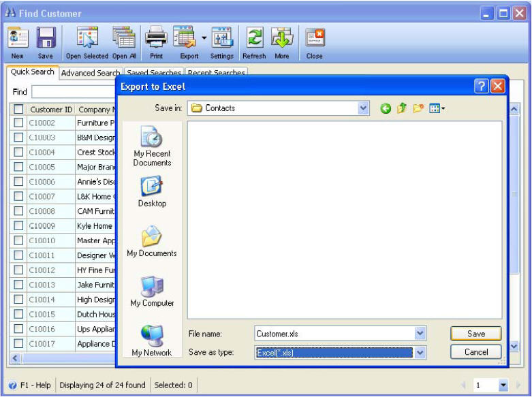This screenshot has height=397, width=532.
Task: Tick the checkbox for customer C10002
Action: (18, 123)
